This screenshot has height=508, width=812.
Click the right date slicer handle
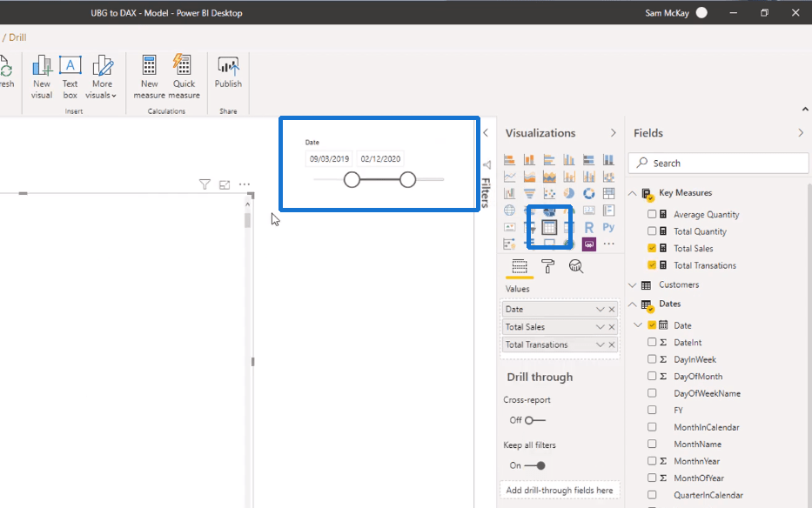407,180
